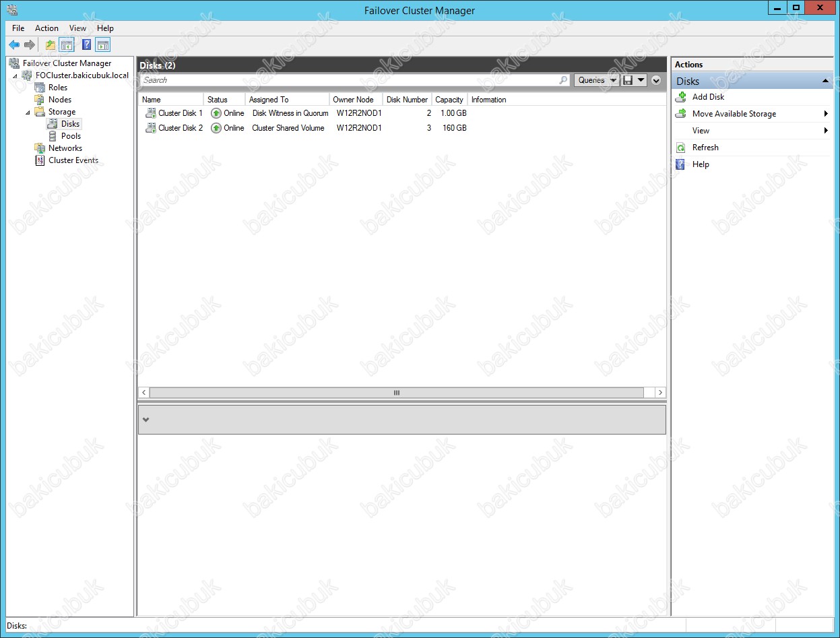840x638 pixels.
Task: Click the magnifier icon in the search box
Action: 564,80
